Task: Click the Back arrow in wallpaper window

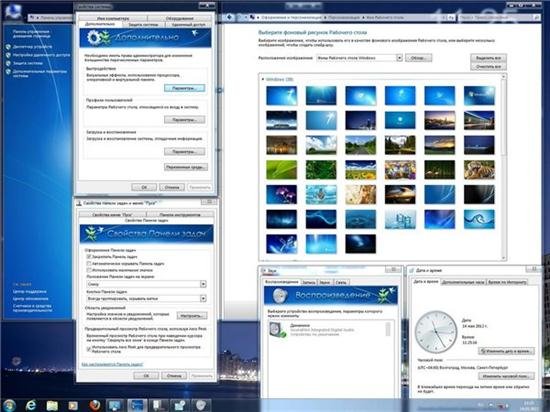Action: [x=230, y=17]
